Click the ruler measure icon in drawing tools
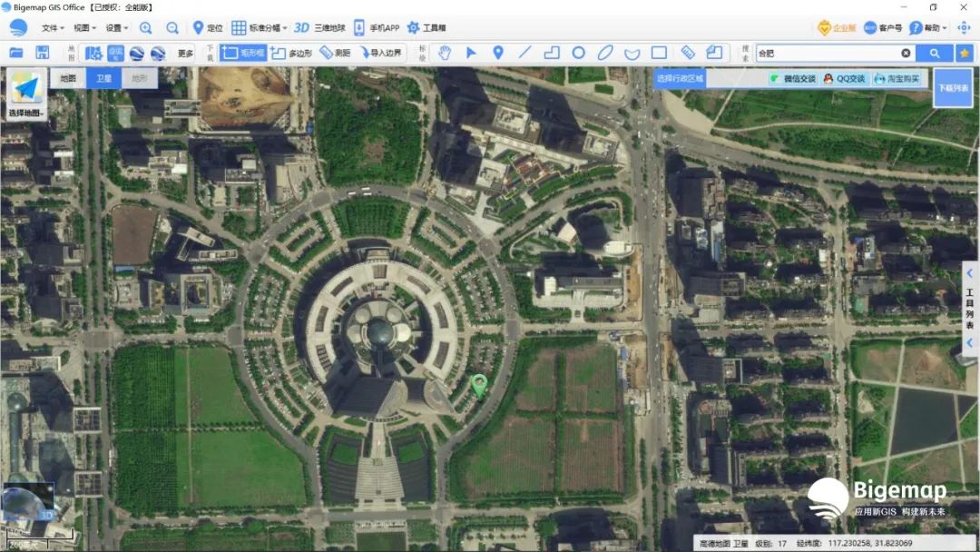980x552 pixels. pyautogui.click(x=688, y=54)
